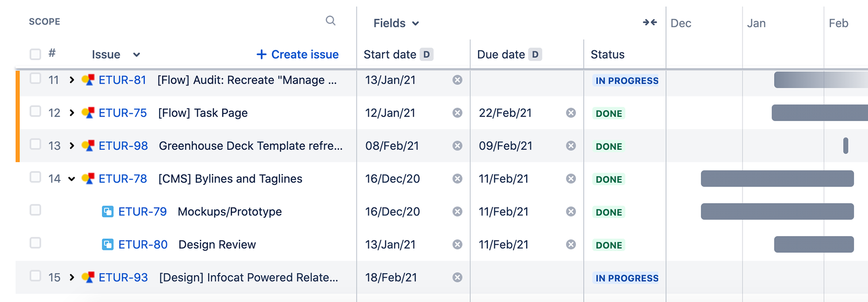Open the Fields dropdown
The height and width of the screenshot is (302, 868).
pyautogui.click(x=396, y=23)
